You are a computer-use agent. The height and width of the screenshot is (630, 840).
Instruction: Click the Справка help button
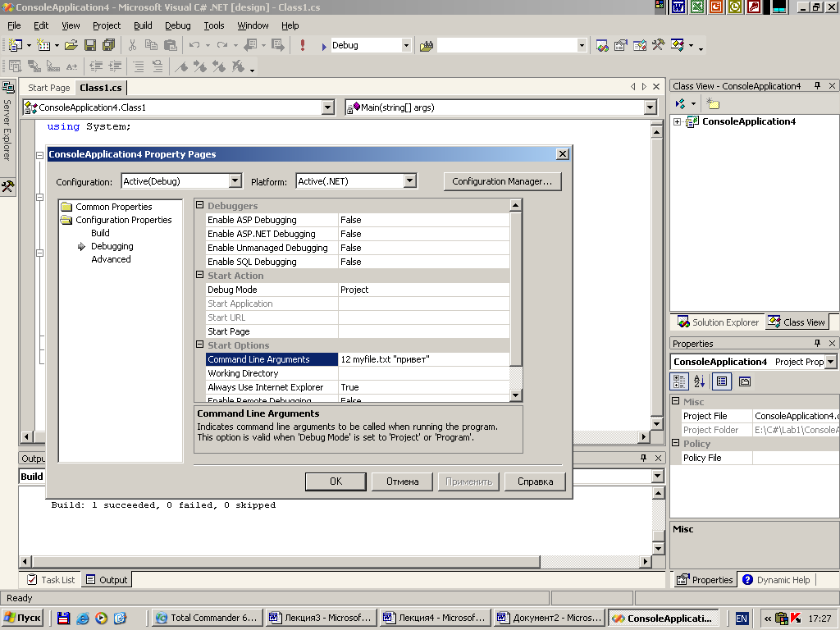tap(535, 482)
